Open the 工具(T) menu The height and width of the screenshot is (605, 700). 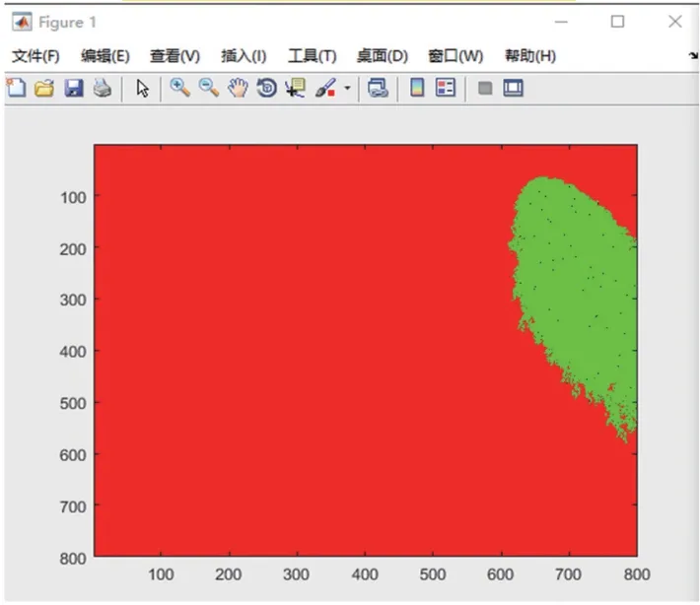313,56
